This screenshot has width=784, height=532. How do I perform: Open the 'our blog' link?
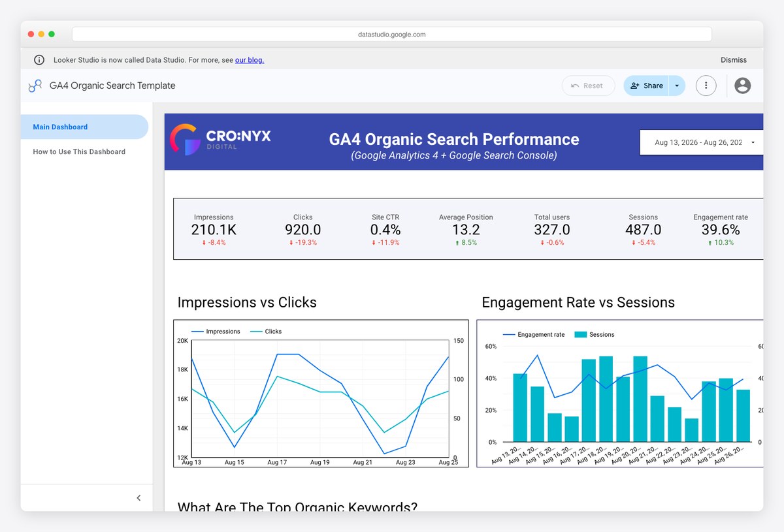click(x=250, y=60)
